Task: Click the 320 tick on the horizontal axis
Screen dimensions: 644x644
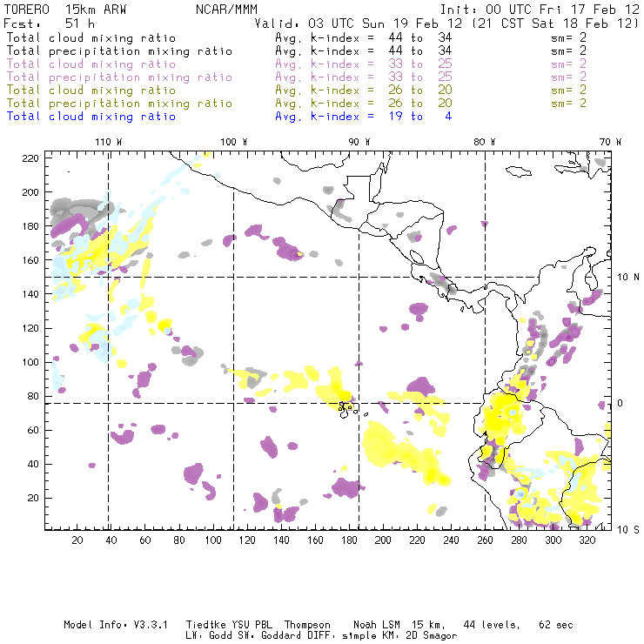Action: click(587, 540)
